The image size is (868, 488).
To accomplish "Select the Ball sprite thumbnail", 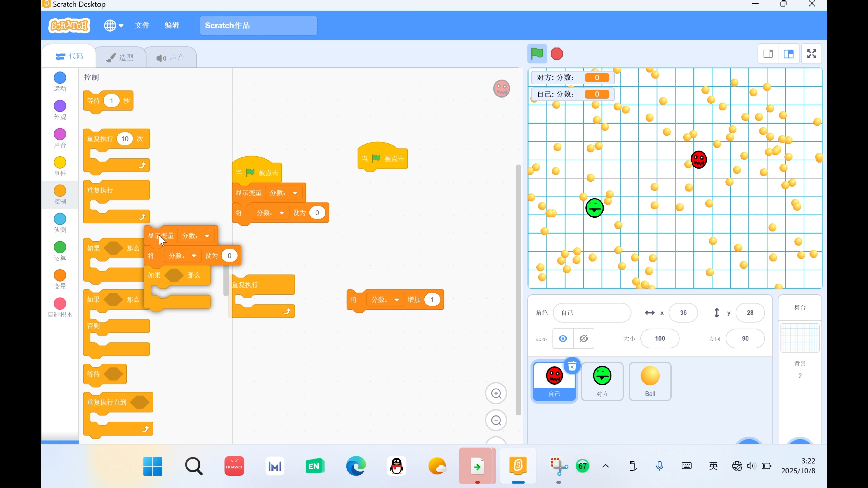I will pyautogui.click(x=650, y=381).
